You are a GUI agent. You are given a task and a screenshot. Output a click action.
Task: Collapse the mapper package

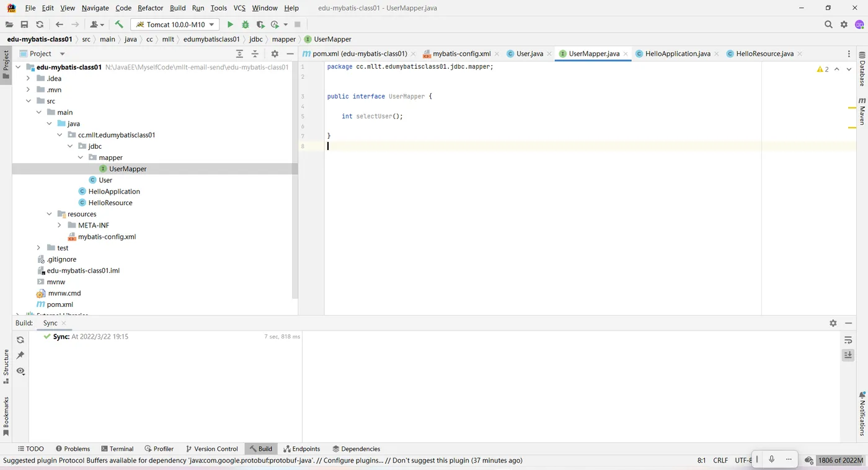click(x=80, y=157)
